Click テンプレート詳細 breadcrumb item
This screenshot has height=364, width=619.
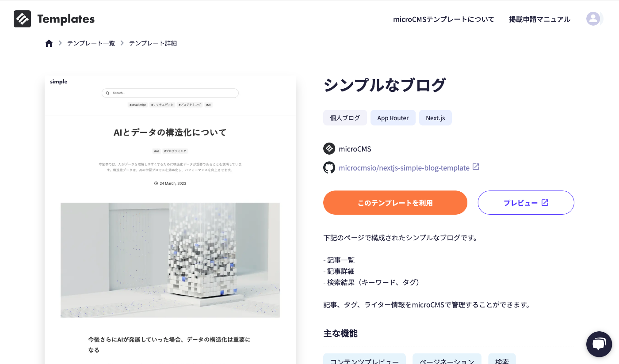(x=153, y=43)
